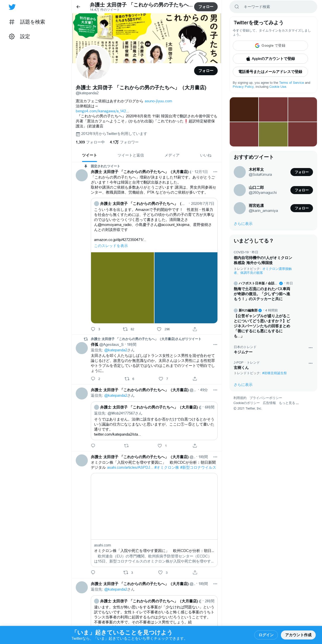This screenshot has height=644, width=322.
Task: Open the 4.1万 フォロワー count
Action: coord(124,142)
